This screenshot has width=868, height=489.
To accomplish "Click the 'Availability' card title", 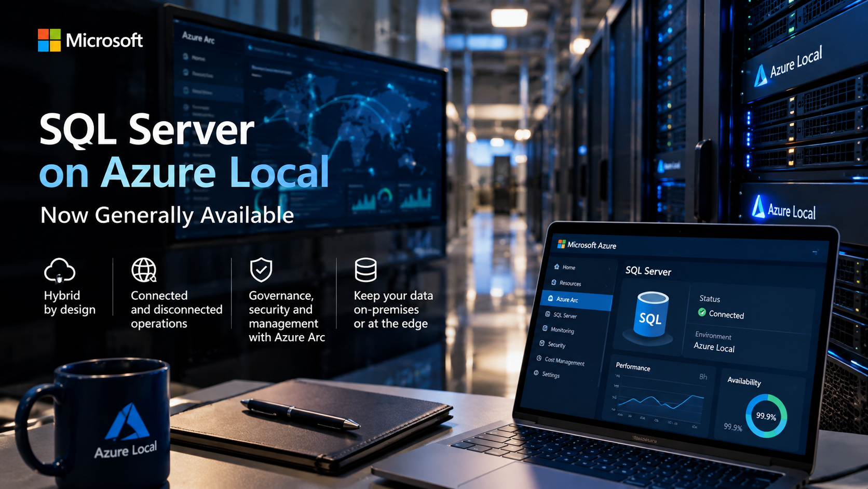I will (x=744, y=381).
